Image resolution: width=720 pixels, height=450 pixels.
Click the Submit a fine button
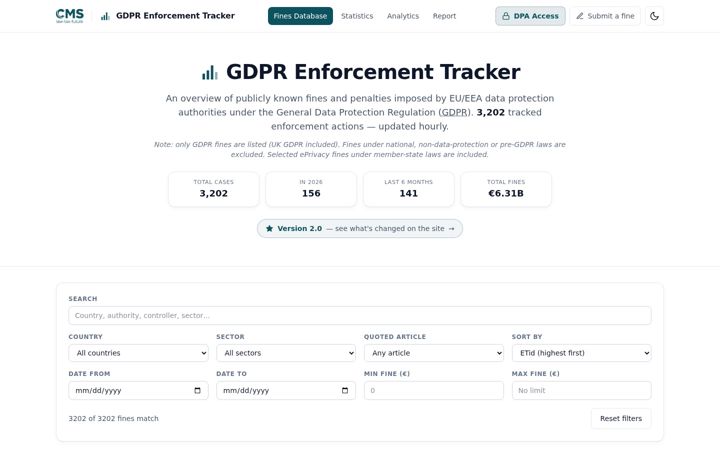coord(605,16)
